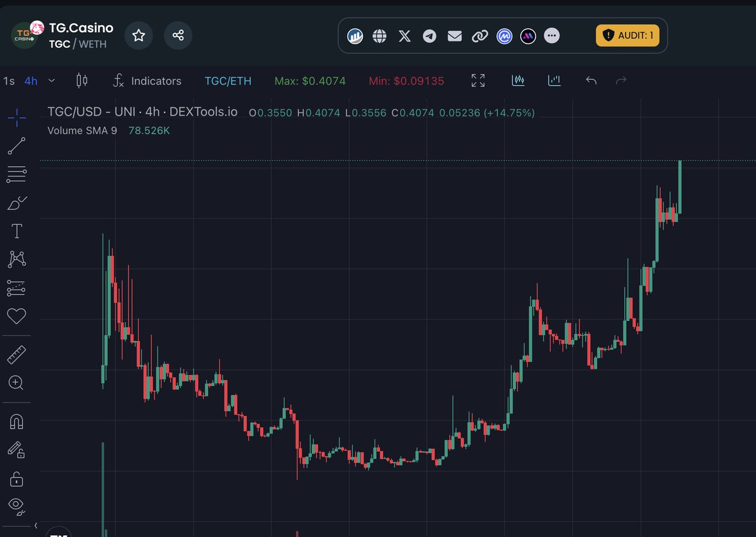This screenshot has width=756, height=537.
Task: Select the zoom in magnifier tool
Action: click(x=16, y=383)
